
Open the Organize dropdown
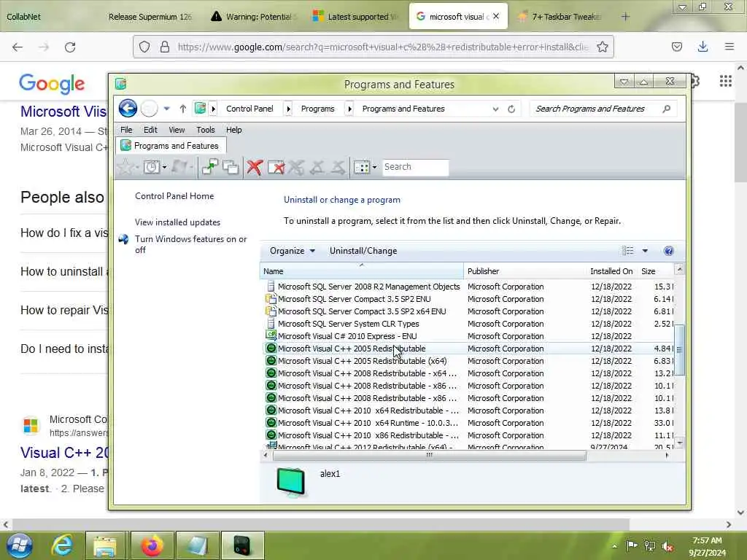tap(292, 251)
